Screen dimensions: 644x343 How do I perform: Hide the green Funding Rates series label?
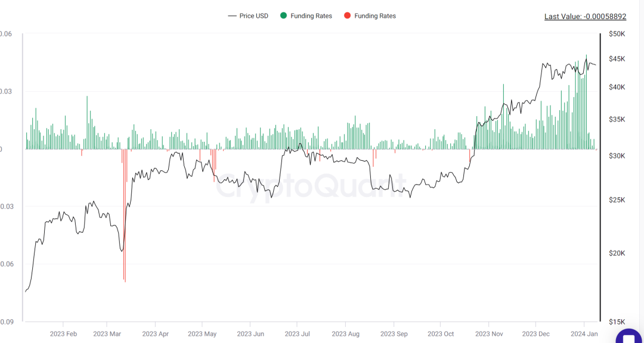[311, 16]
